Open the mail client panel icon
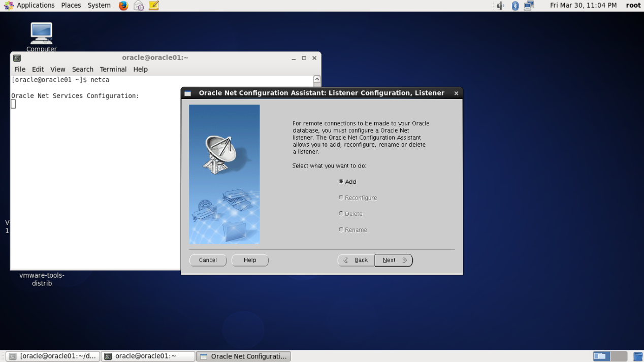The height and width of the screenshot is (362, 644). (x=139, y=6)
